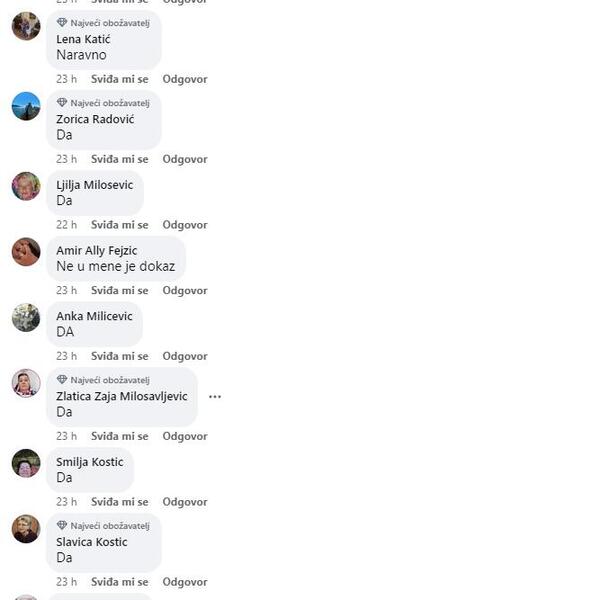Click Sviđa mi se under Zorica Radović

(x=119, y=159)
